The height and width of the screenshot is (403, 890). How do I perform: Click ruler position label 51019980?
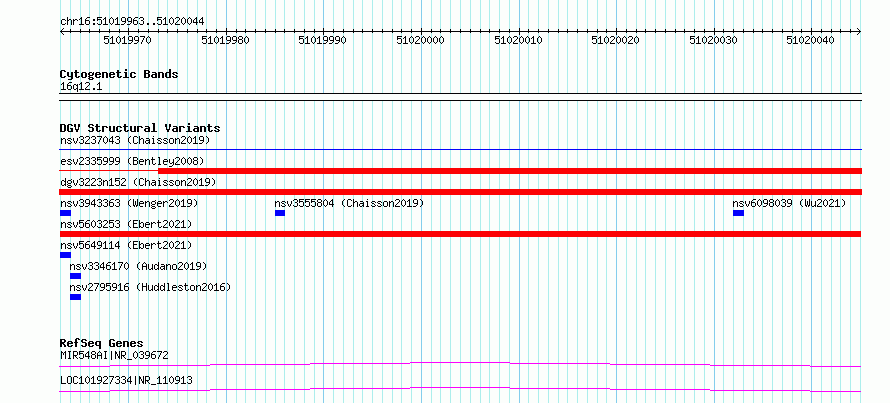pos(225,40)
